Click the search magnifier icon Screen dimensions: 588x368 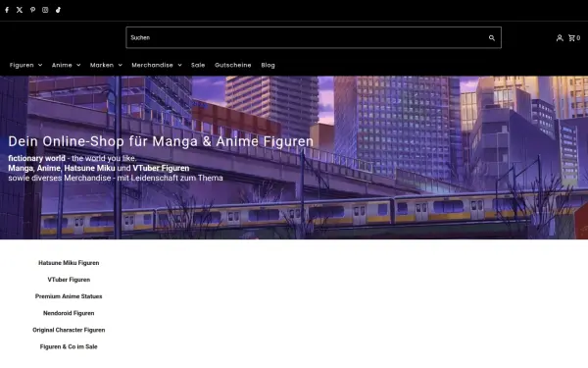click(x=492, y=38)
